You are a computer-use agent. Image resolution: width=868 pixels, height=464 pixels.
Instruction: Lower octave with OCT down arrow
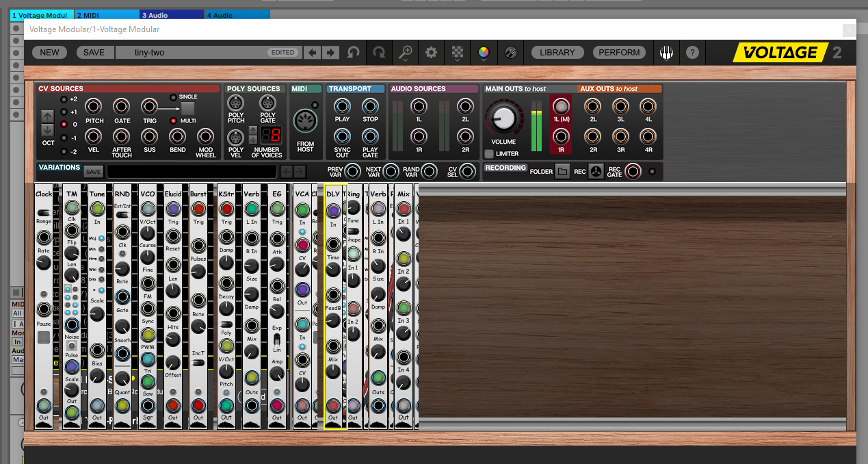47,129
